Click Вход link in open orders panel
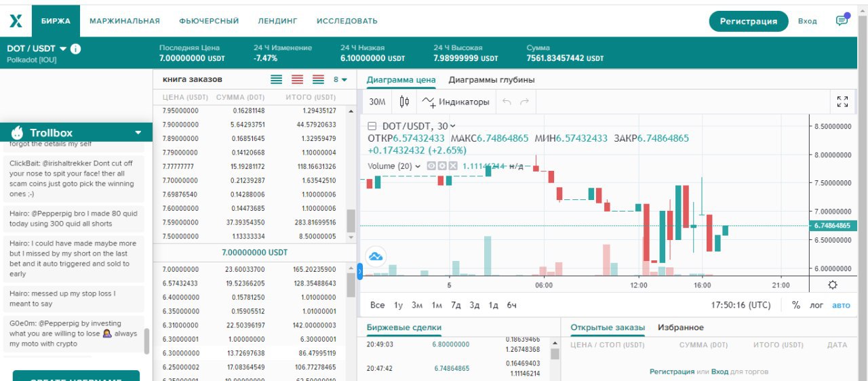This screenshot has width=868, height=381. [719, 372]
